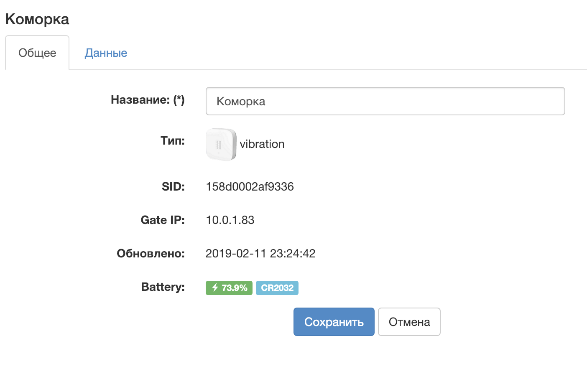The image size is (587, 392).
Task: Focus the Название text input field
Action: point(385,101)
